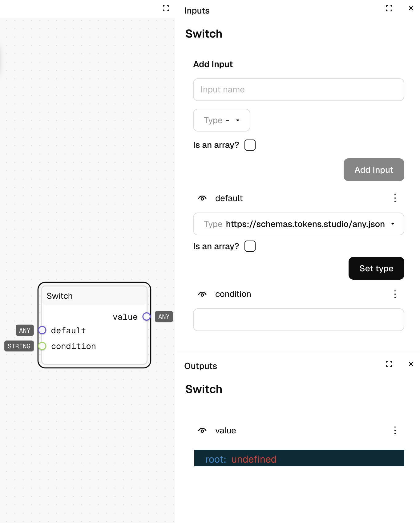This screenshot has width=420, height=523.
Task: Close the Inputs panel
Action: (411, 8)
